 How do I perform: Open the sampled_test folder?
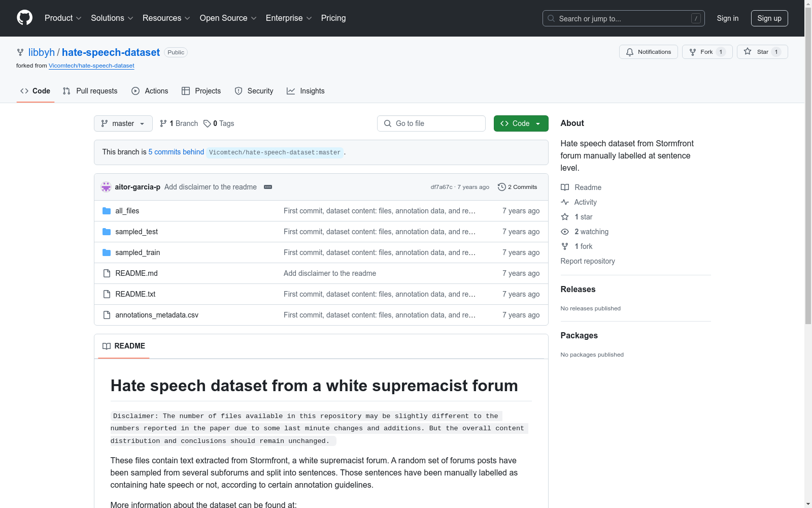coord(137,232)
